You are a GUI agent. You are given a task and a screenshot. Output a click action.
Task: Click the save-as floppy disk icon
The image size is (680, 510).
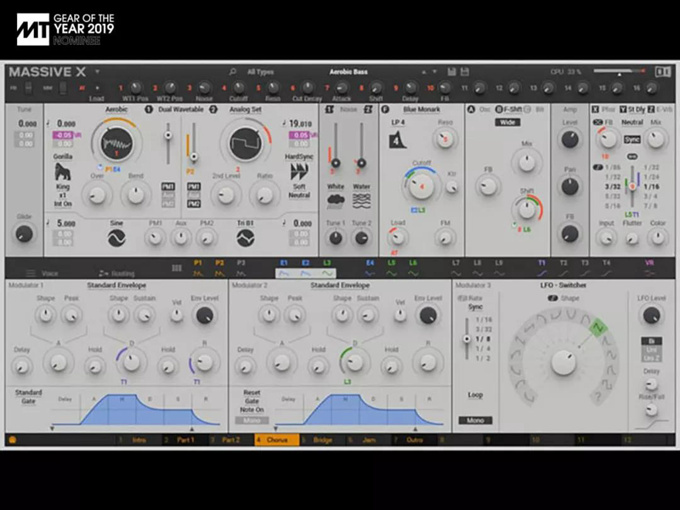pos(464,72)
